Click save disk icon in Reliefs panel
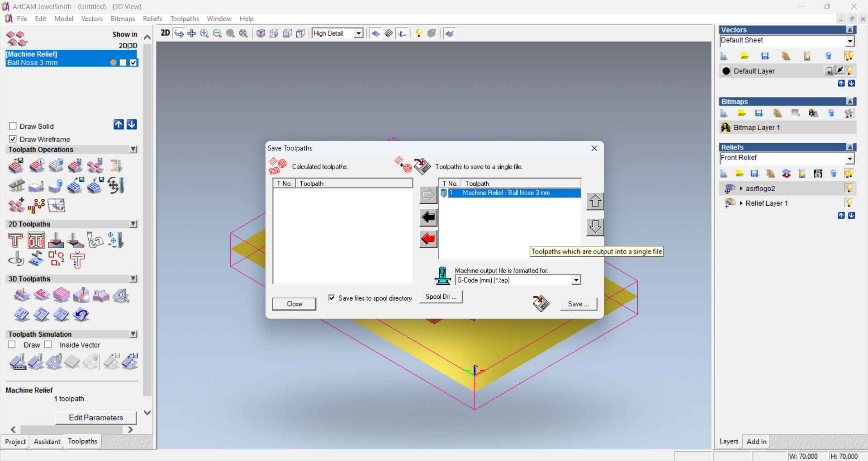The width and height of the screenshot is (868, 461). coord(754,174)
